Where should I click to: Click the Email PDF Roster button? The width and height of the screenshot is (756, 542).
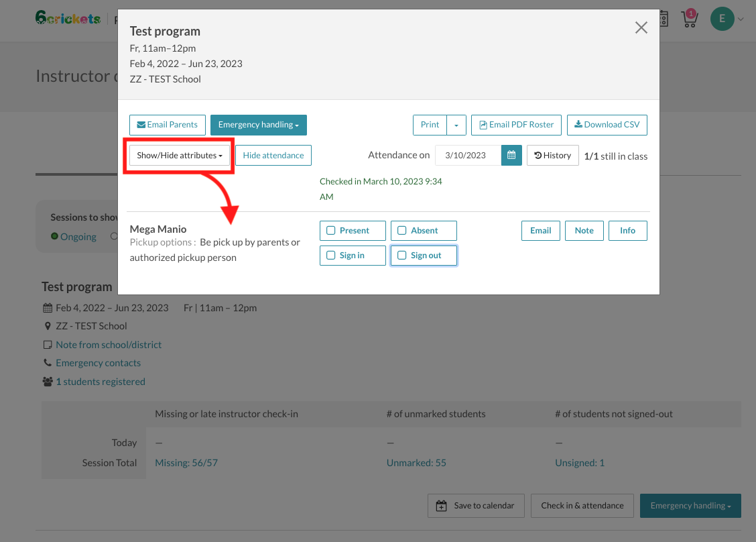516,125
